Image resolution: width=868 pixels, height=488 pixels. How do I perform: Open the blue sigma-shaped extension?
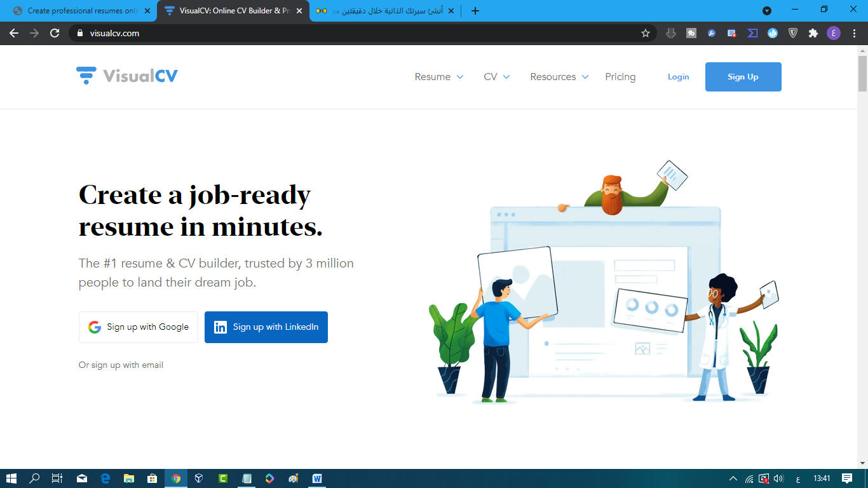[752, 33]
